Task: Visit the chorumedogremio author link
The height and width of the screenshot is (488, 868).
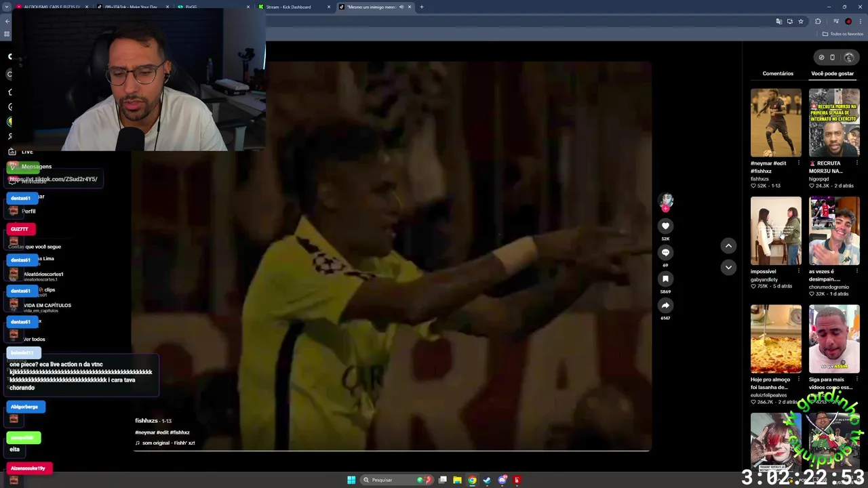Action: pyautogui.click(x=829, y=287)
